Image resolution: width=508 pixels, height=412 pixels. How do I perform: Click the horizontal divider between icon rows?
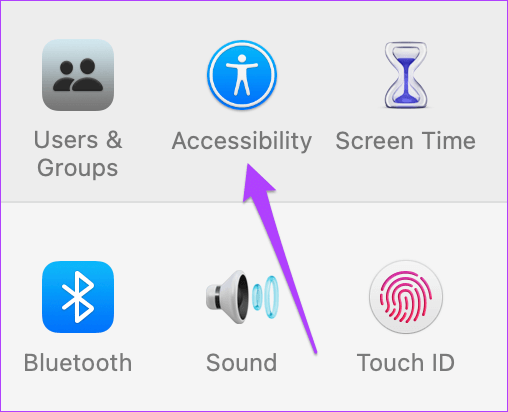(x=254, y=202)
